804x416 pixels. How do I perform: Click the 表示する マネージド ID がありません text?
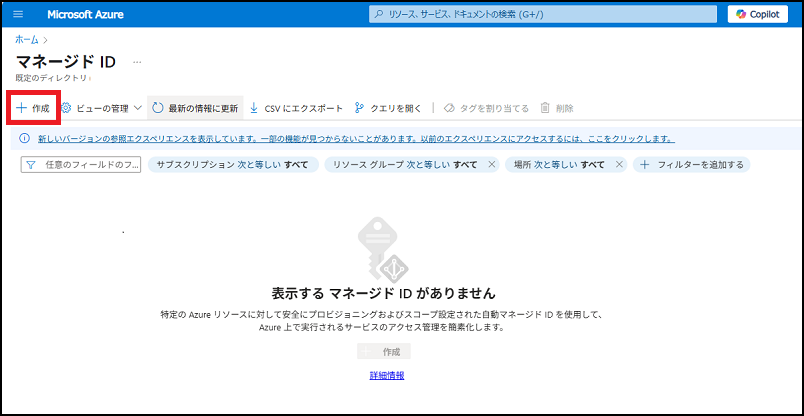(x=384, y=293)
